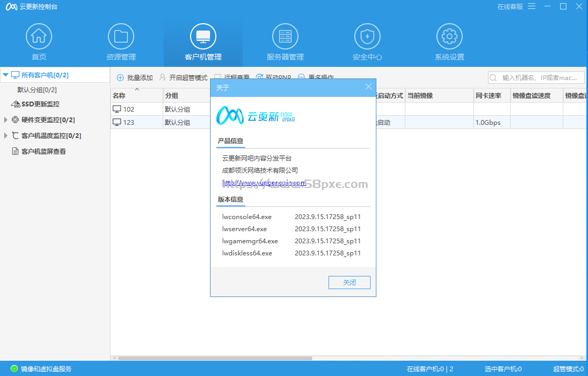Click the 开启超管模式 user icon
This screenshot has width=588, height=376.
point(162,77)
